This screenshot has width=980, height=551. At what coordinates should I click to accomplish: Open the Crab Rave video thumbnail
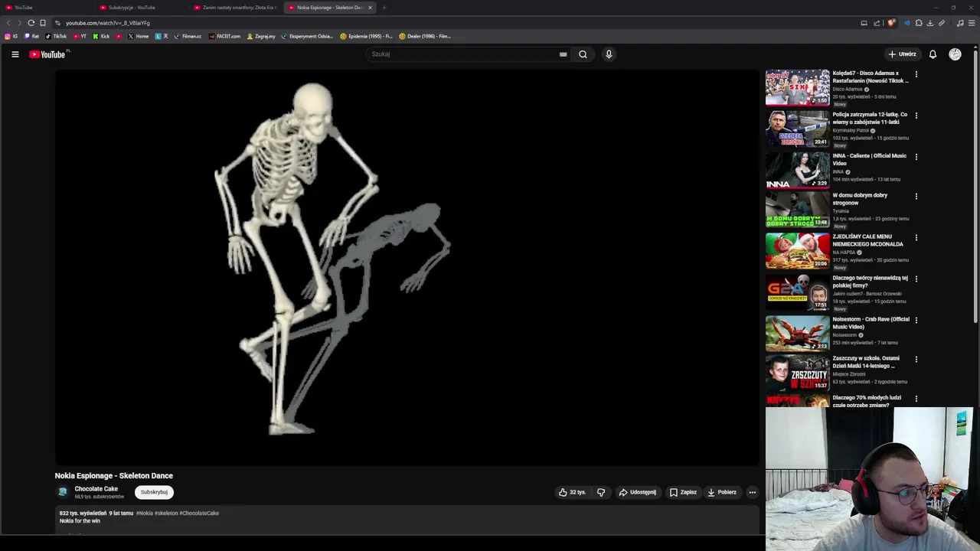click(797, 334)
